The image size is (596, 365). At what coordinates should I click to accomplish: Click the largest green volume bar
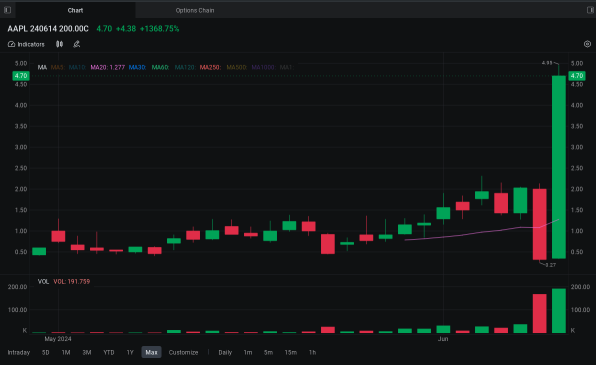(559, 311)
